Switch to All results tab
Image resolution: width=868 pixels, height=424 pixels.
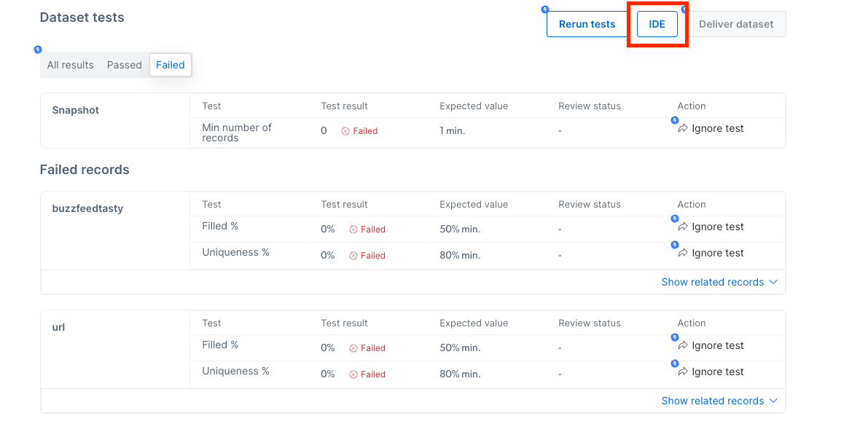click(70, 65)
